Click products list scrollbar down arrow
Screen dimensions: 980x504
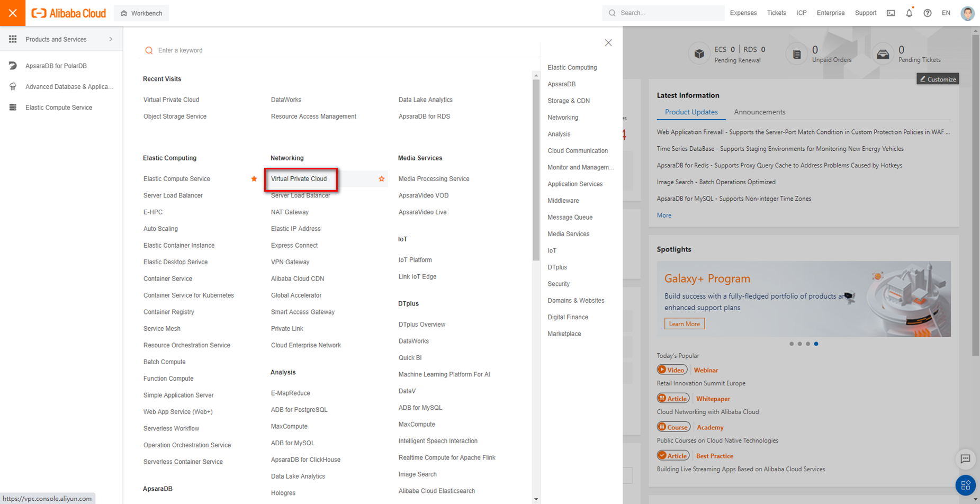click(536, 499)
